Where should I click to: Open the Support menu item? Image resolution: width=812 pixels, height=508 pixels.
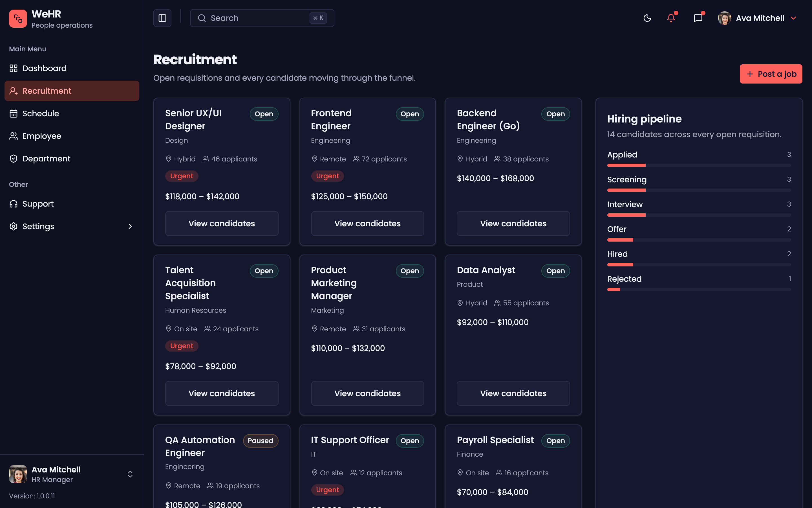point(72,204)
